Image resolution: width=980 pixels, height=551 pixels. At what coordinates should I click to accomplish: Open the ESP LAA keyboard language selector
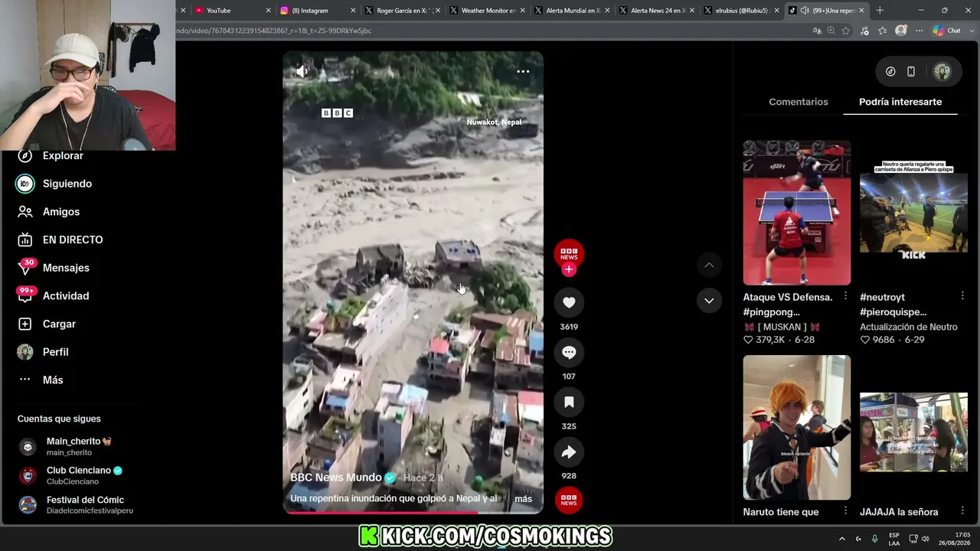tap(894, 539)
